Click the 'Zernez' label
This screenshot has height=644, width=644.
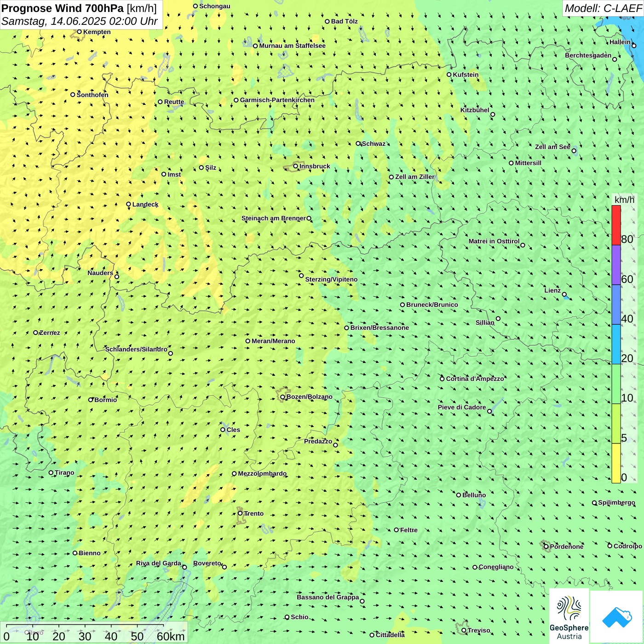pyautogui.click(x=50, y=333)
